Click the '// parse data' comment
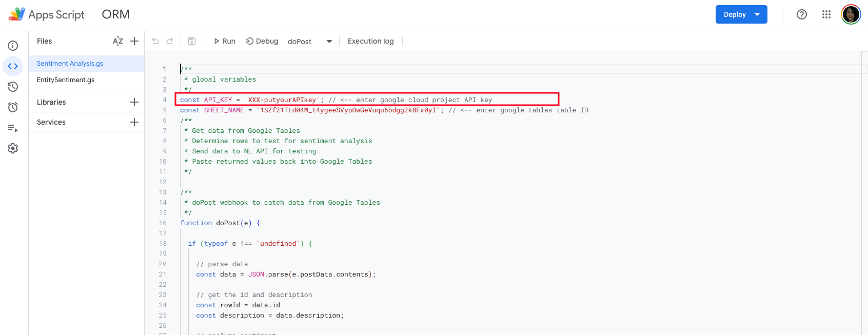Screen dimensions: 868x335 [x=222, y=264]
